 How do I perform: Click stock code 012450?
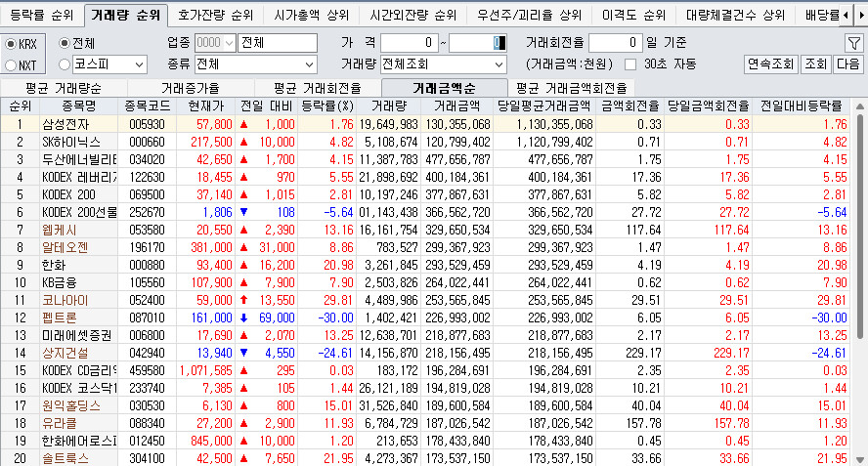147,442
